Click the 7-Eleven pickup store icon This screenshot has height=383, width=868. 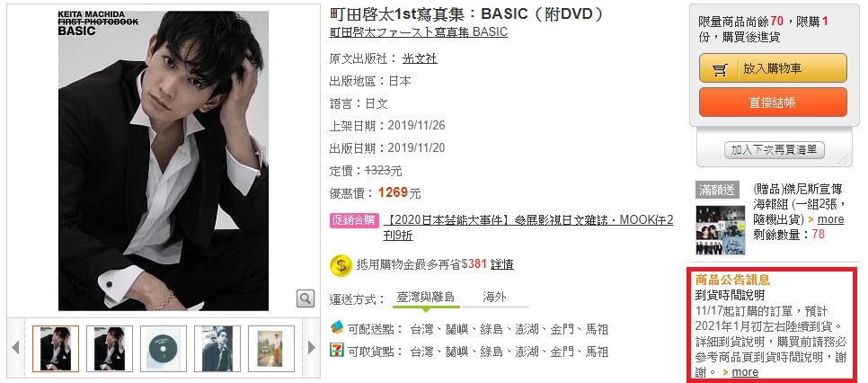pyautogui.click(x=337, y=351)
